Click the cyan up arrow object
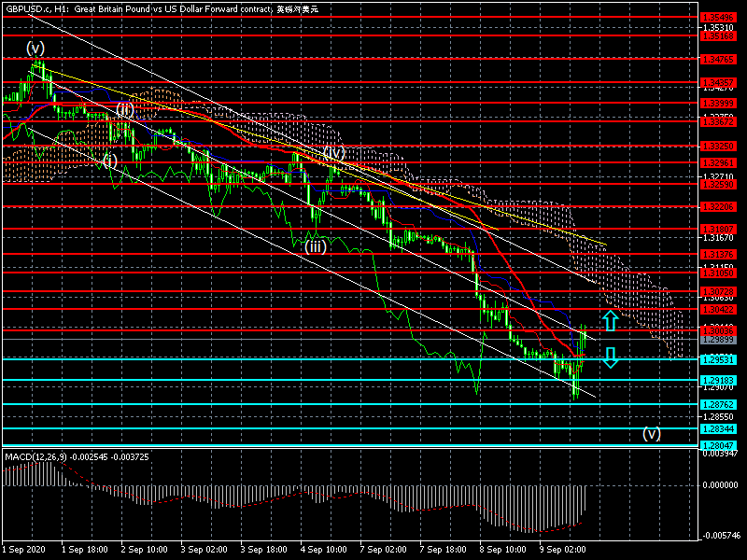 [611, 320]
